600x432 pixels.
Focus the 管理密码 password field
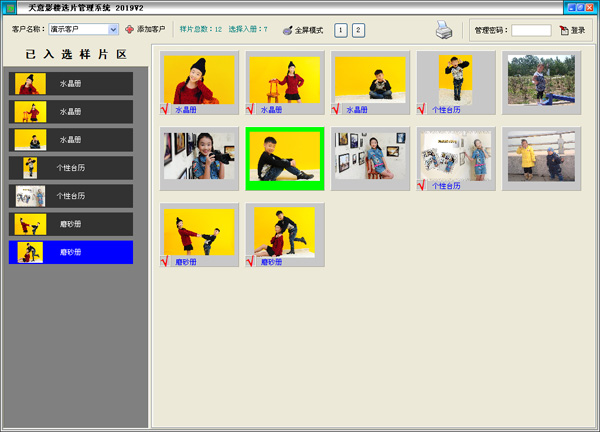coord(531,31)
